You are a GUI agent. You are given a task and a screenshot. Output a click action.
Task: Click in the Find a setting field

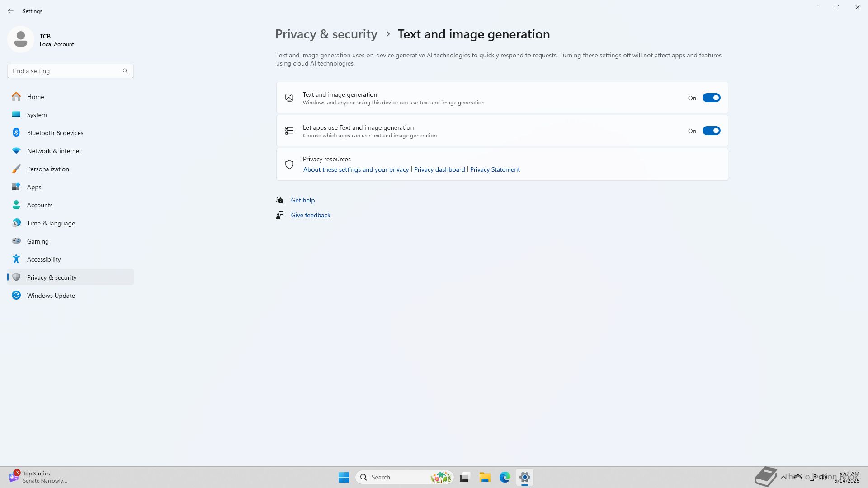[63, 71]
